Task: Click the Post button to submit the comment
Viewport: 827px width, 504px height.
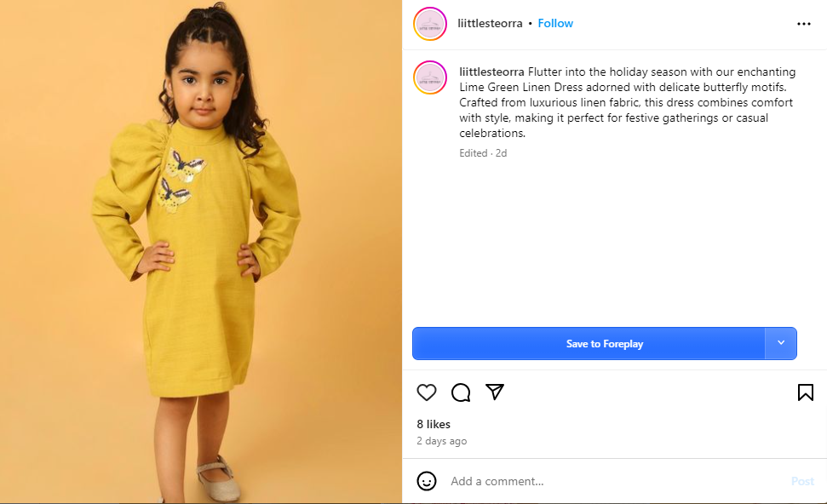Action: coord(802,481)
